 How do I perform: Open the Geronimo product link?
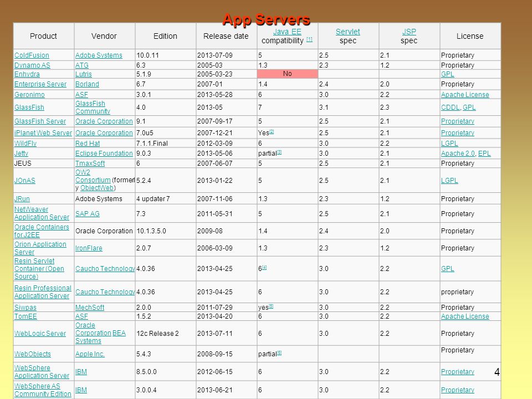click(29, 95)
